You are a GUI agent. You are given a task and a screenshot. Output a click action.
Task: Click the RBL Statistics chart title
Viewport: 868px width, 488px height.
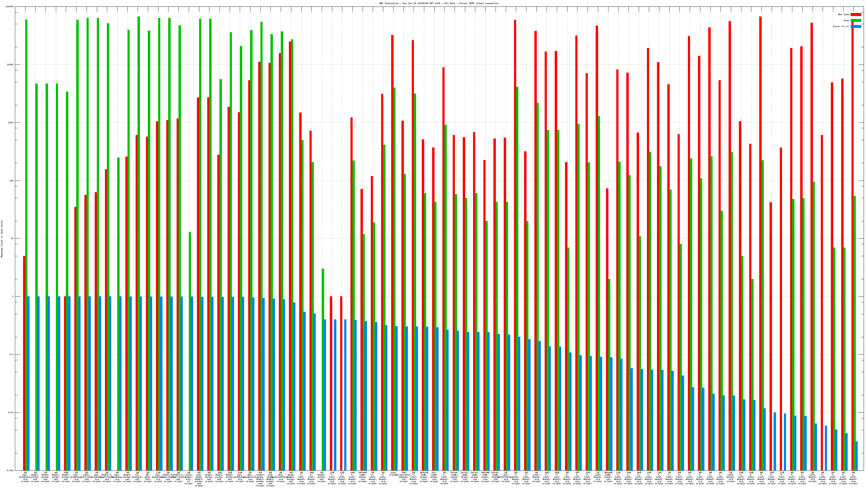pyautogui.click(x=439, y=3)
